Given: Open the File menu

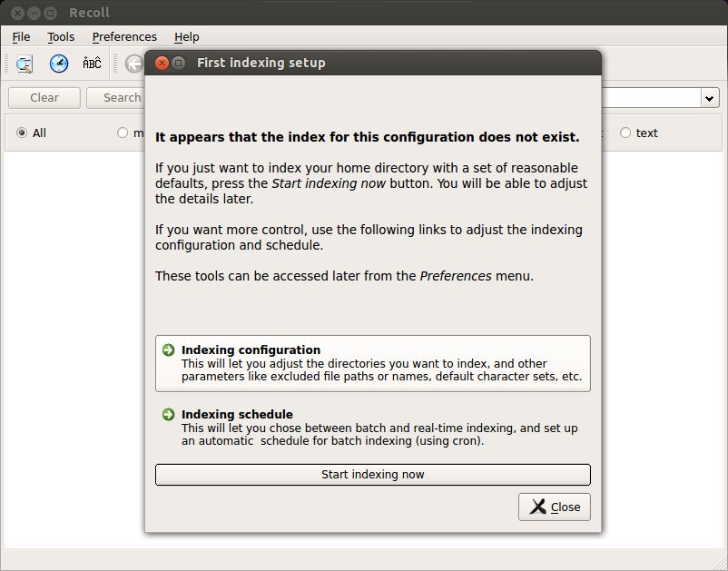Looking at the screenshot, I should coord(22,36).
